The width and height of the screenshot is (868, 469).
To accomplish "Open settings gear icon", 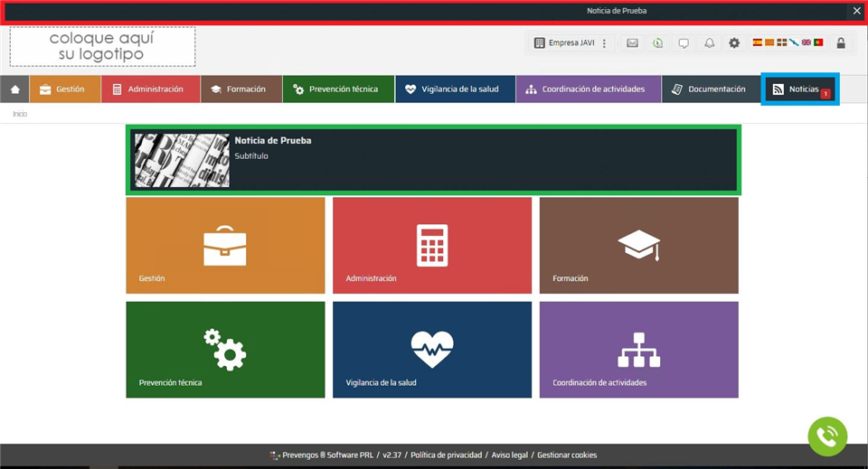I will coord(734,43).
